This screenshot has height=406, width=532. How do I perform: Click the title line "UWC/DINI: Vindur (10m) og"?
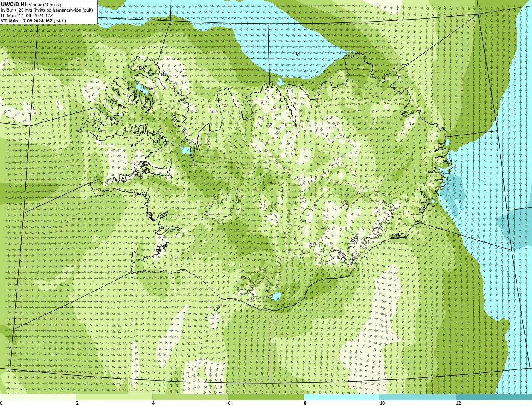coord(31,4)
